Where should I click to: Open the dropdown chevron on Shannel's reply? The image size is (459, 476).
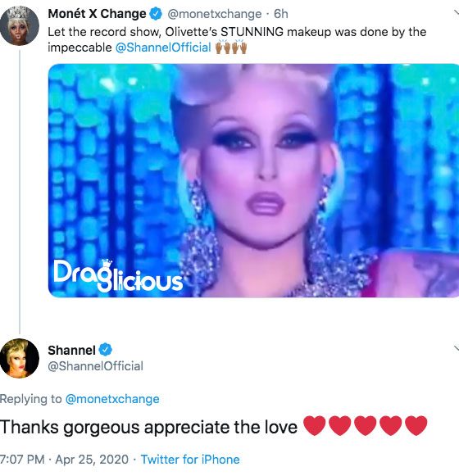(457, 348)
